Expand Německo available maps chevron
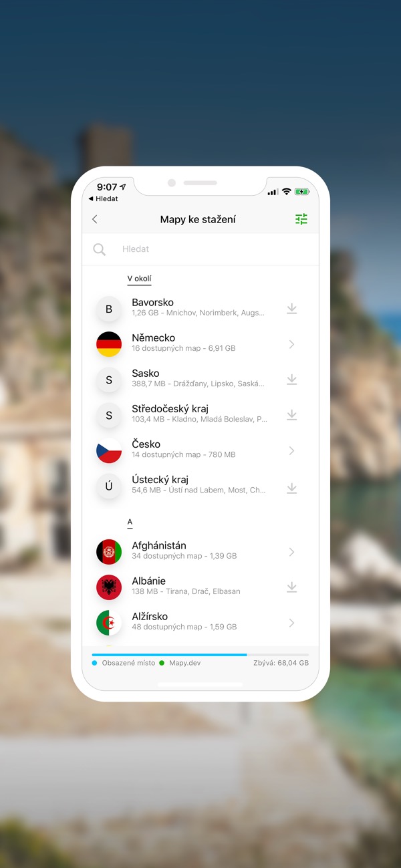Image resolution: width=401 pixels, height=868 pixels. tap(291, 344)
